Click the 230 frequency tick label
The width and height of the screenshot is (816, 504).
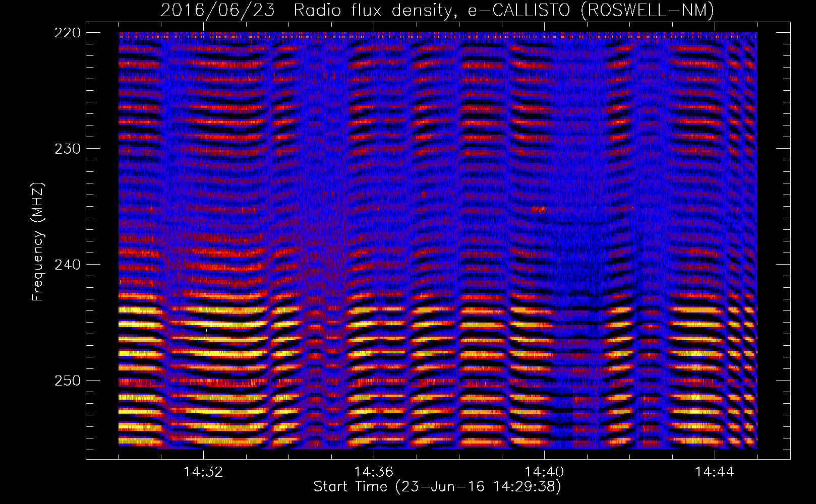(x=67, y=149)
